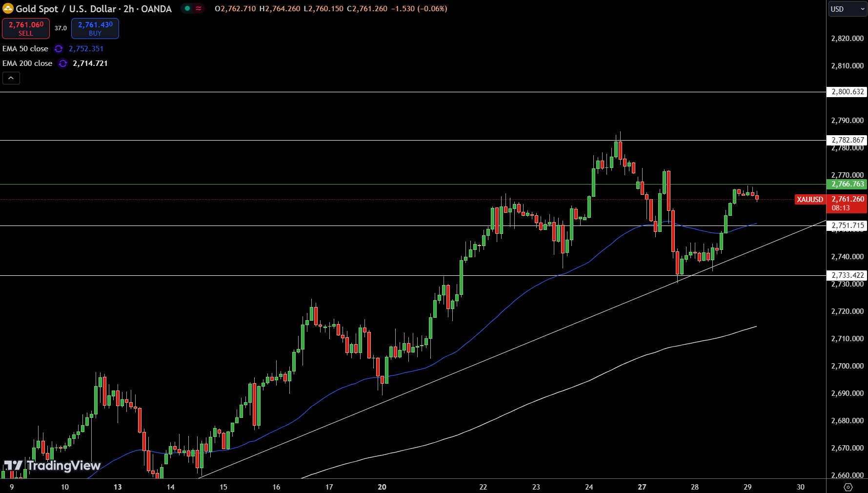
Task: Click the 2,733.422 horizontal line price label
Action: tap(847, 275)
